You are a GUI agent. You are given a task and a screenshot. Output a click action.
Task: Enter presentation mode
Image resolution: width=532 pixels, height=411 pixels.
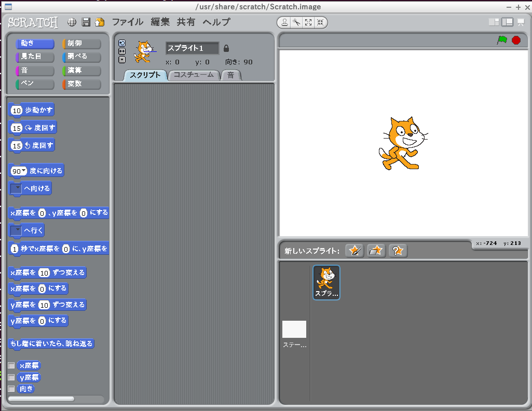521,22
